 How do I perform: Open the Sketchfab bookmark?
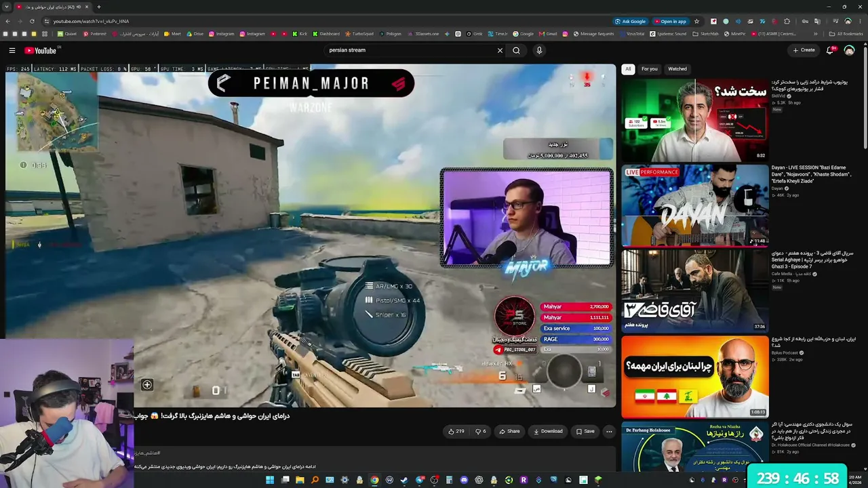pyautogui.click(x=705, y=34)
